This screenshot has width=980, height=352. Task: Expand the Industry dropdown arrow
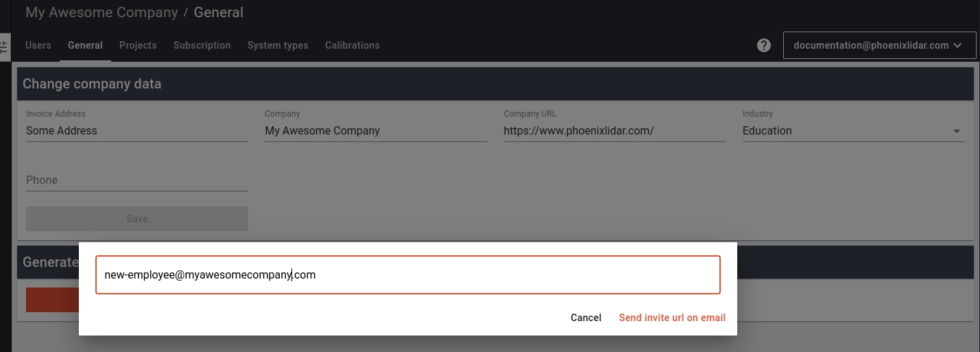957,131
